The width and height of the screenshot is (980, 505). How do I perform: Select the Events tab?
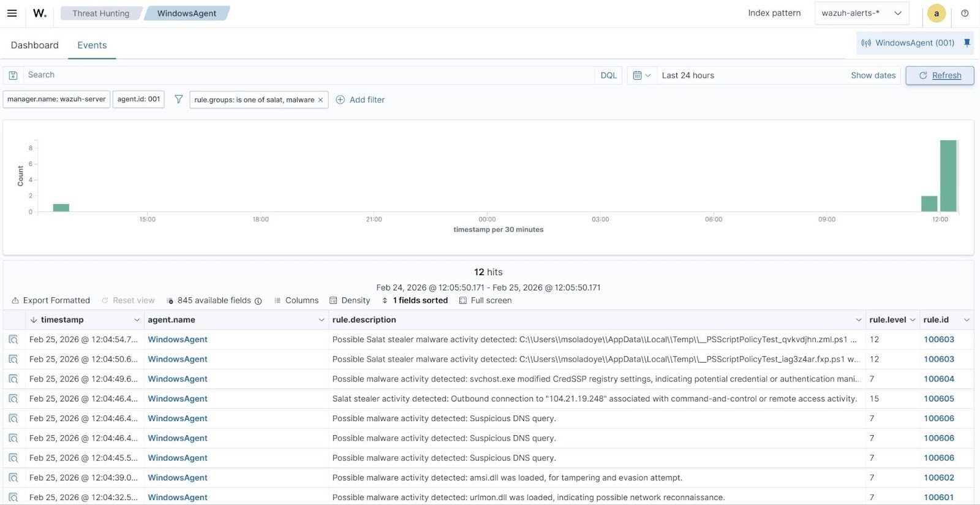coord(92,45)
